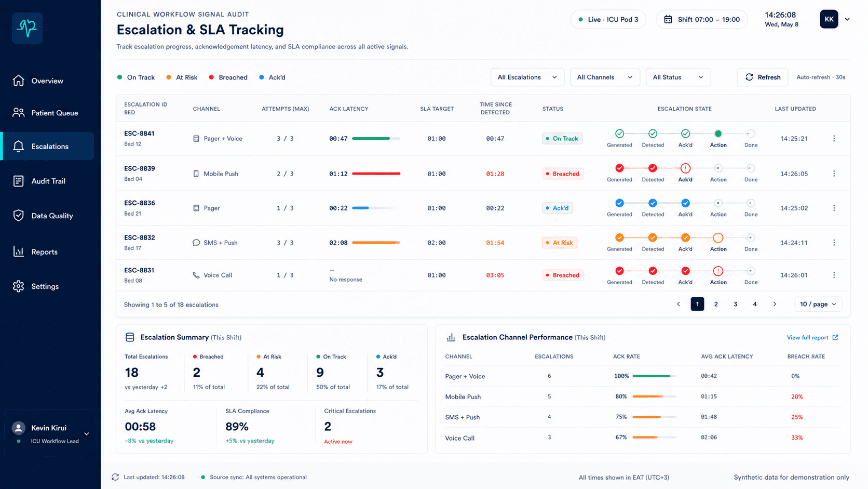The width and height of the screenshot is (868, 489).
Task: Go to next page arrow
Action: [775, 304]
